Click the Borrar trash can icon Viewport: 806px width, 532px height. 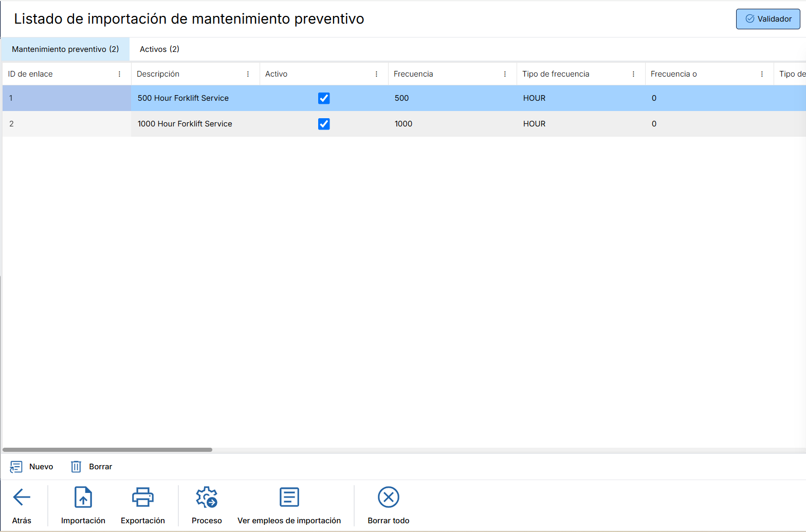pos(76,467)
